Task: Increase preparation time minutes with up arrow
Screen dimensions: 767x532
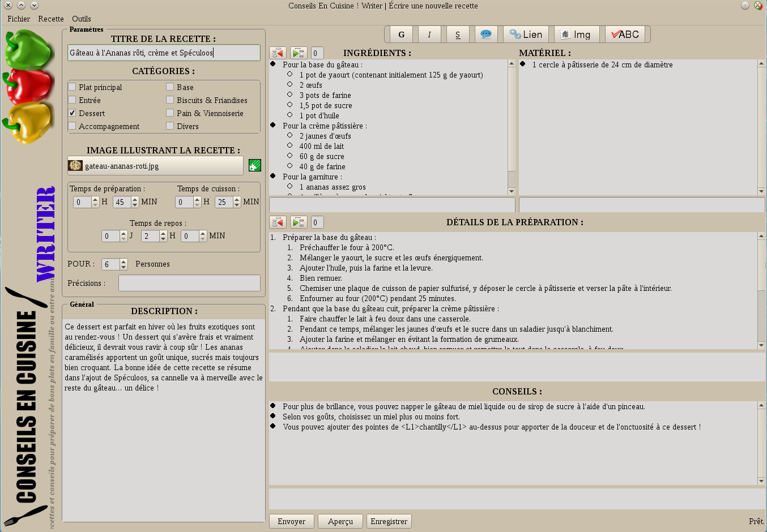Action: pos(135,199)
